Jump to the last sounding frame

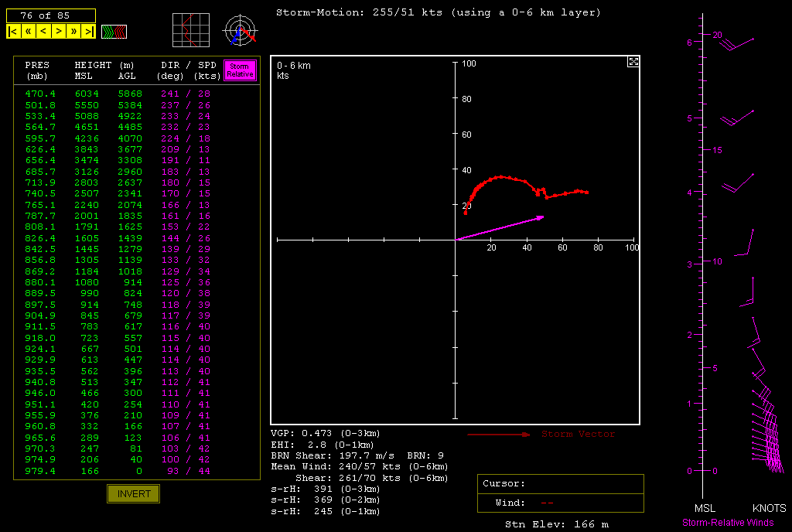click(x=89, y=32)
